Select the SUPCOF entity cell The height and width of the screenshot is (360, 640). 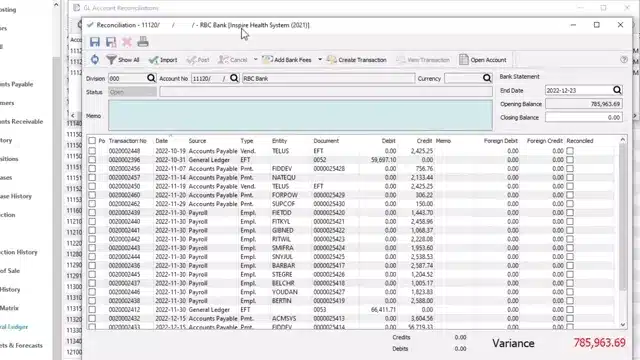(x=283, y=204)
